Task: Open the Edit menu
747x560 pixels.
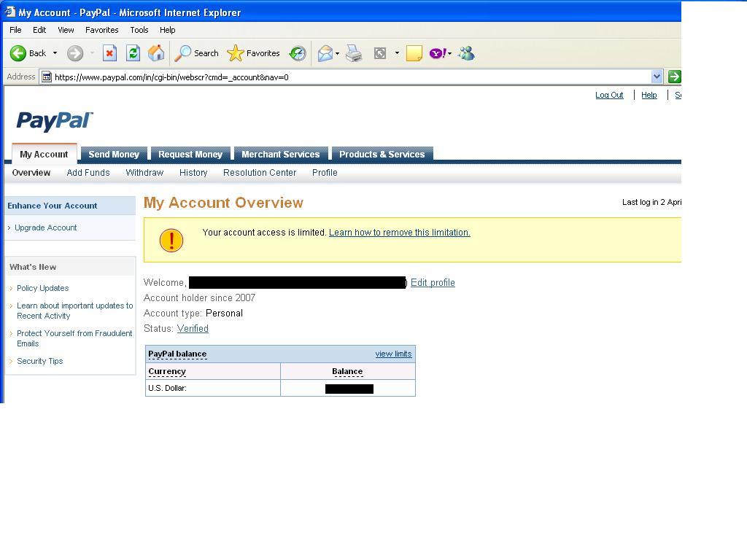Action: click(x=39, y=30)
